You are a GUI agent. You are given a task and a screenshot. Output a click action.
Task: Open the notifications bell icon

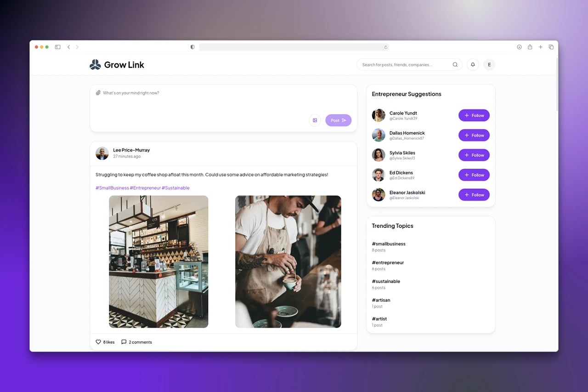tap(473, 65)
